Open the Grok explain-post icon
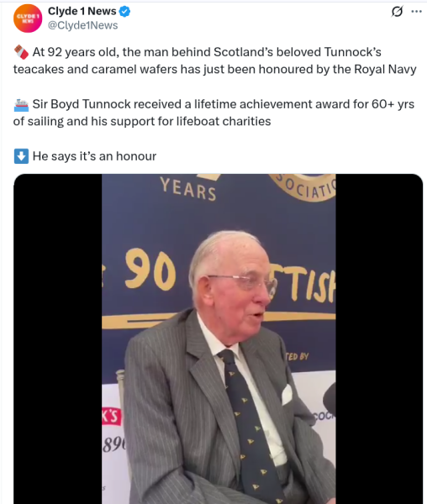This screenshot has width=427, height=504. pyautogui.click(x=397, y=12)
